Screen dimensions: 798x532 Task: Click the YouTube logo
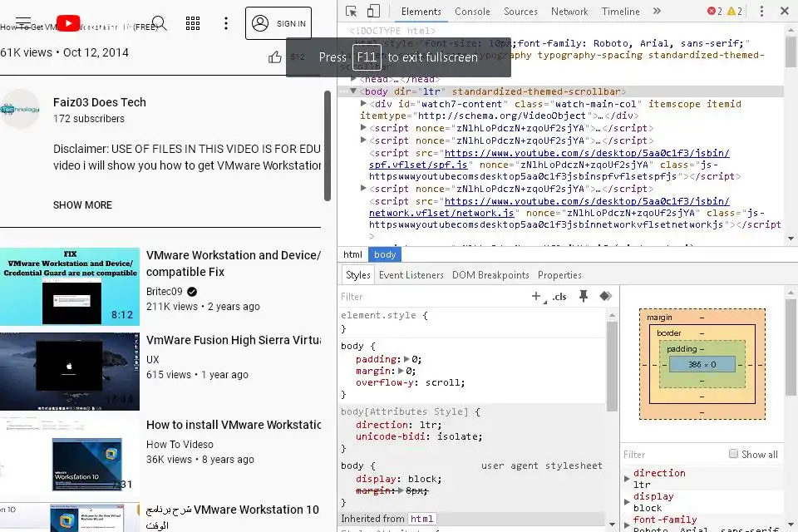(68, 23)
